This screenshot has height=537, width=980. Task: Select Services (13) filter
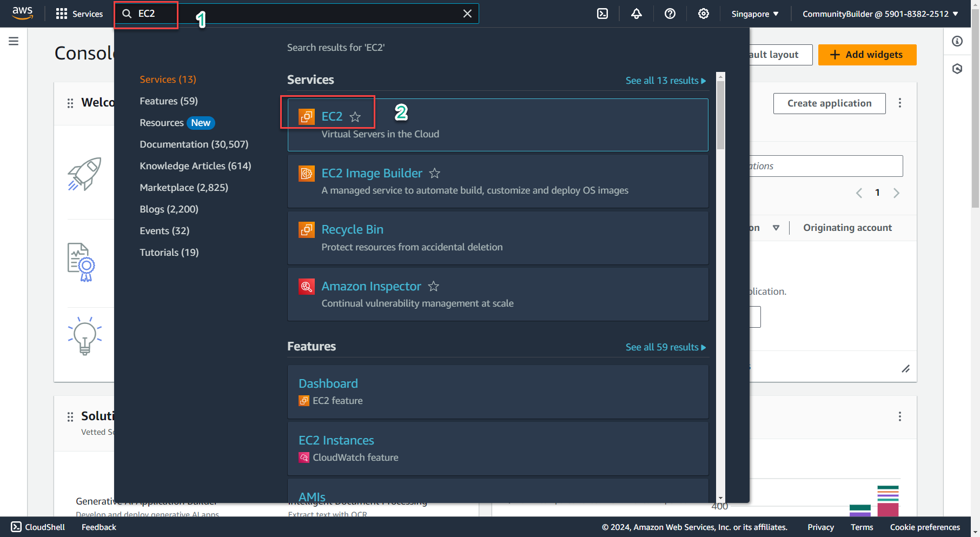point(168,79)
